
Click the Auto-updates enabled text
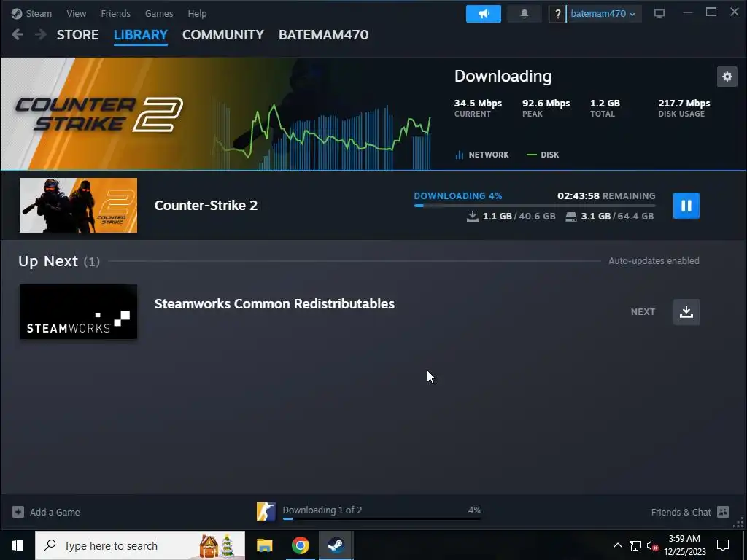(x=654, y=261)
